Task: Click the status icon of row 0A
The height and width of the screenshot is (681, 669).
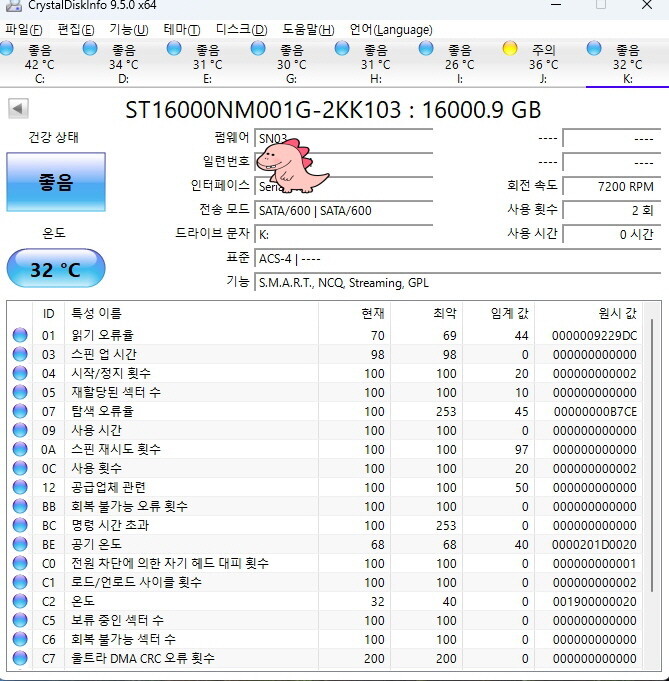Action: [20, 450]
